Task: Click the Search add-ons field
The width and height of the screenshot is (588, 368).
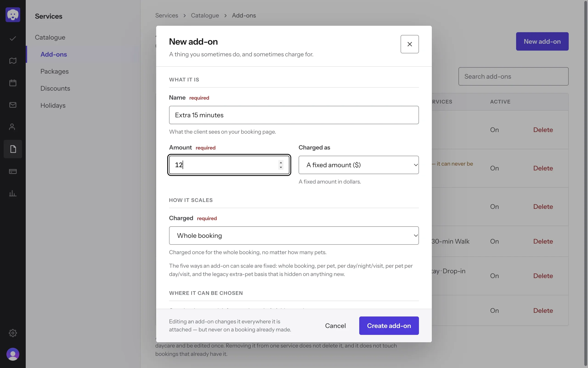Action: click(x=513, y=76)
